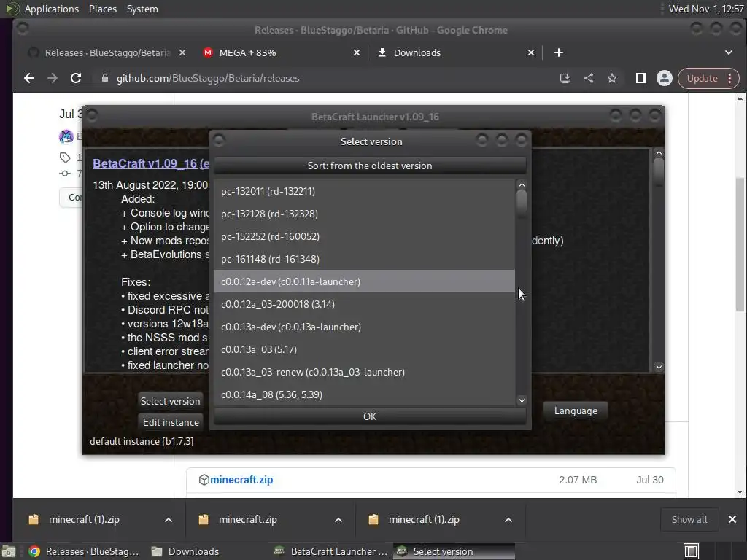
Task: Reload the GitHub releases page
Action: click(x=76, y=78)
